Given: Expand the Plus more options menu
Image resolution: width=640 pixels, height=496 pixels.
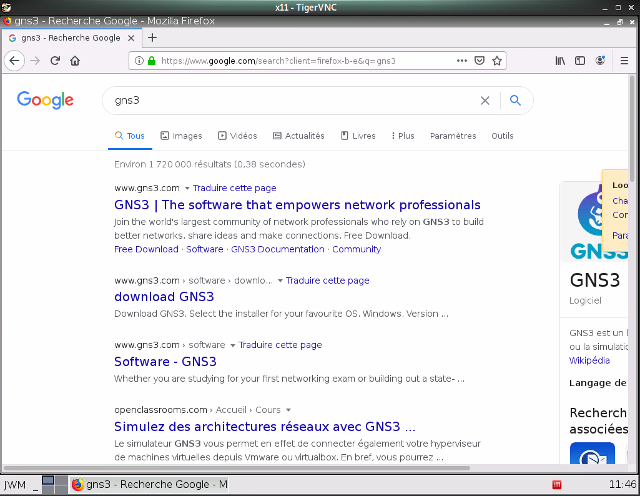Looking at the screenshot, I should point(402,136).
